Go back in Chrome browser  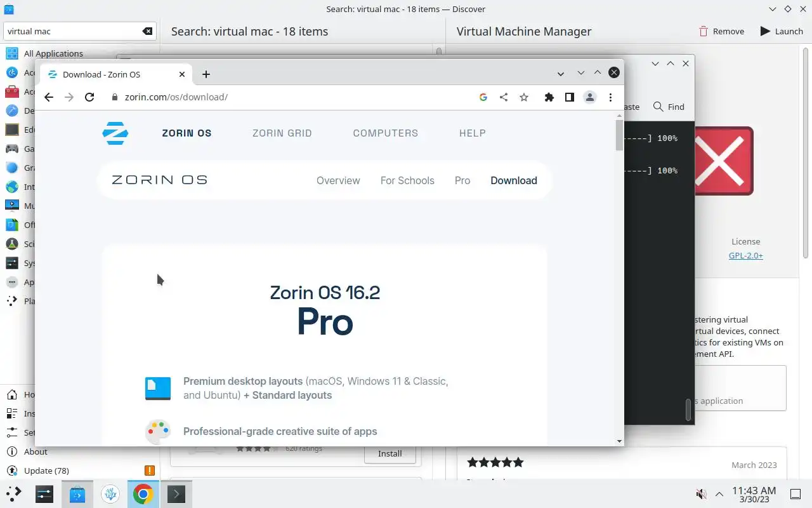(x=49, y=97)
